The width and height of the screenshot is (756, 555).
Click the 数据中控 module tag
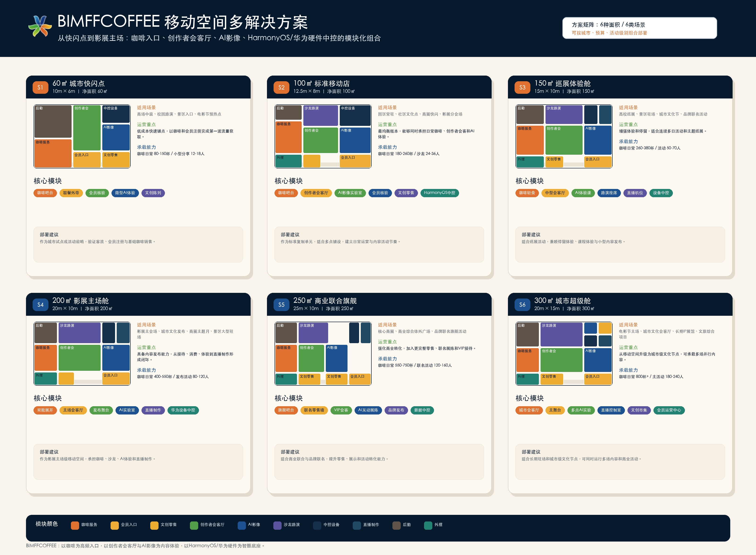pos(422,410)
